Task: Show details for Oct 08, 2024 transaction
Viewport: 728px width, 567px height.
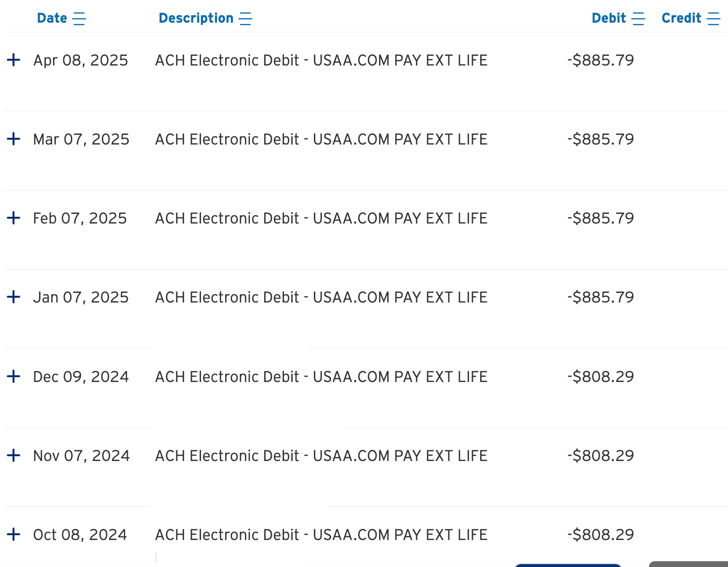Action: pos(13,534)
